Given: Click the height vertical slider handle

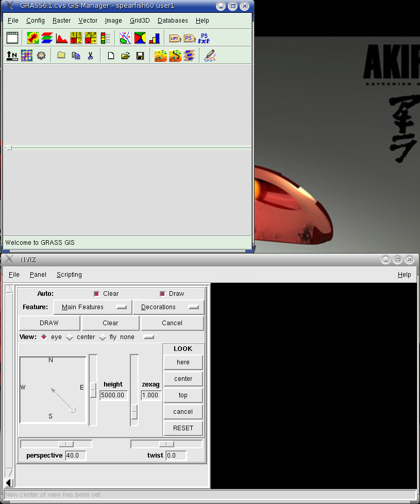Looking at the screenshot, I should point(93,390).
